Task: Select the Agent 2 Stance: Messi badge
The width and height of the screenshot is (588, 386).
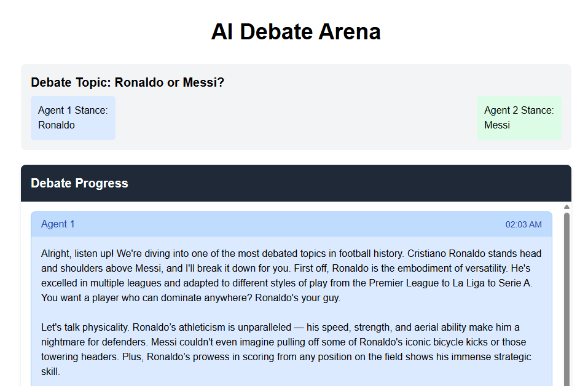Action: coord(519,117)
